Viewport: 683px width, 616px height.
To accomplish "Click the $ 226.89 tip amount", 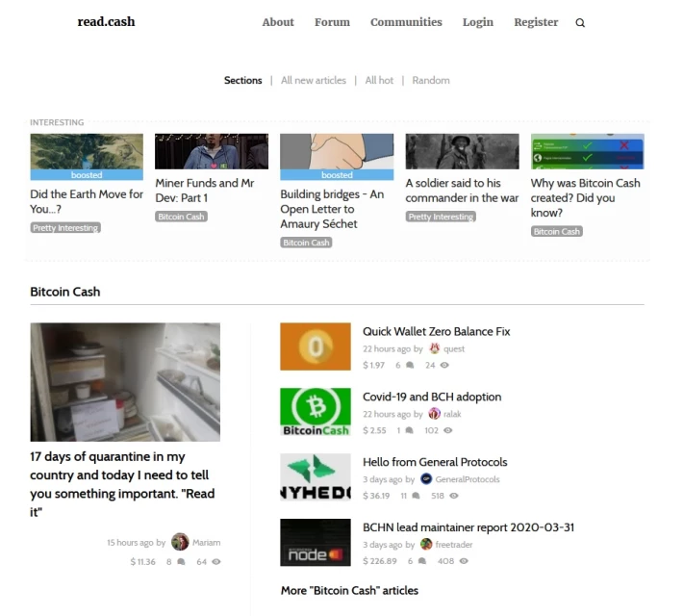I will click(x=379, y=561).
